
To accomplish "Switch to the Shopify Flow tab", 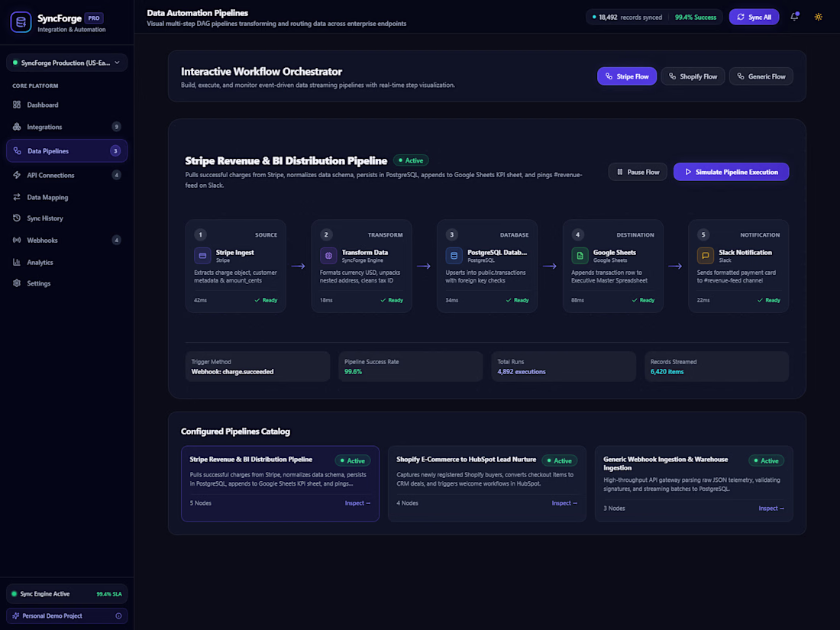I will pyautogui.click(x=693, y=76).
